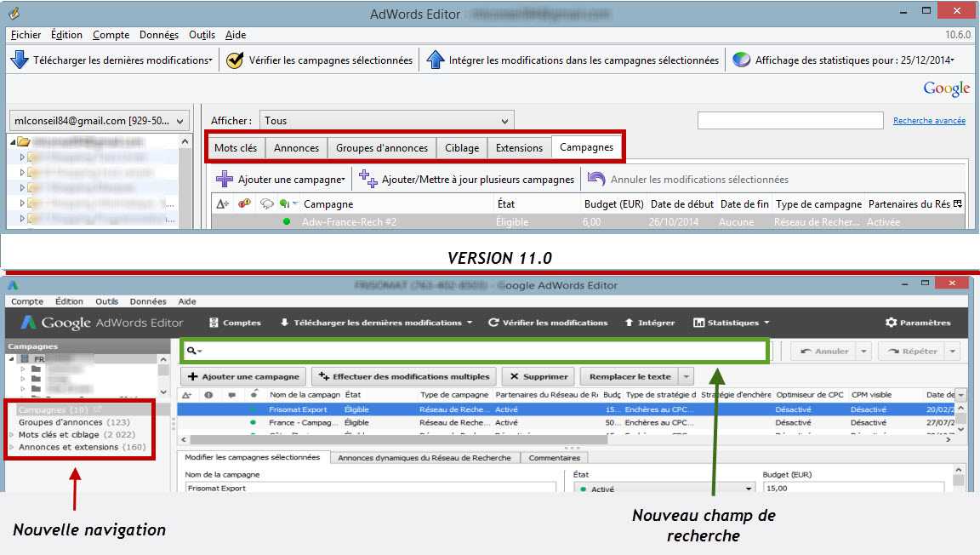Image resolution: width=980 pixels, height=555 pixels.
Task: Click the purple plus icon for Ajouter une campagne
Action: tap(225, 179)
